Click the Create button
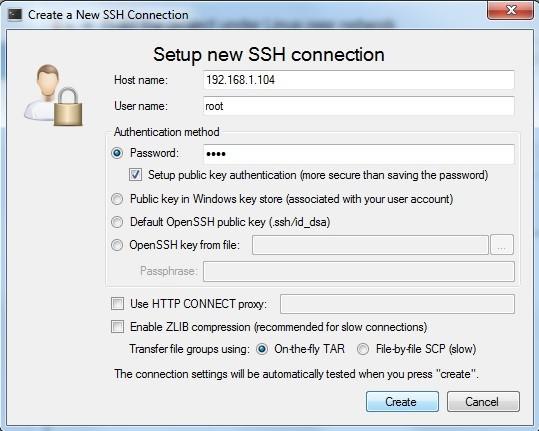Screen dimensions: 539x431 pos(402,401)
